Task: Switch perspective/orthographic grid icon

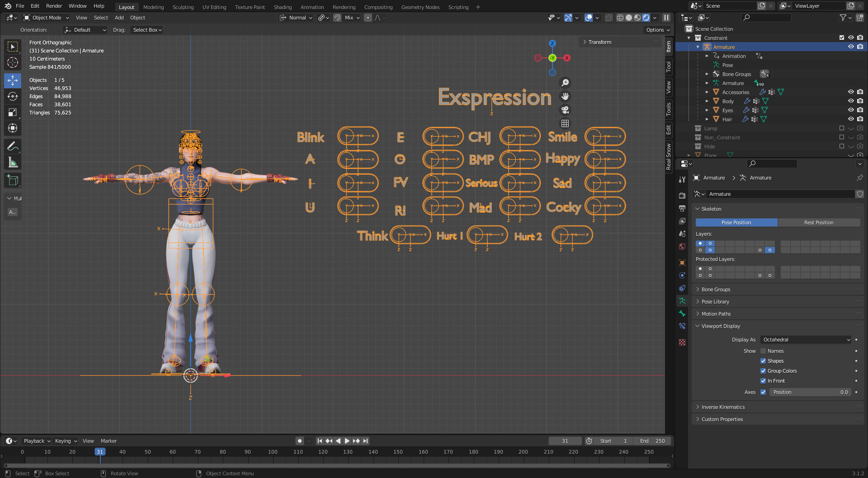Action: [565, 123]
